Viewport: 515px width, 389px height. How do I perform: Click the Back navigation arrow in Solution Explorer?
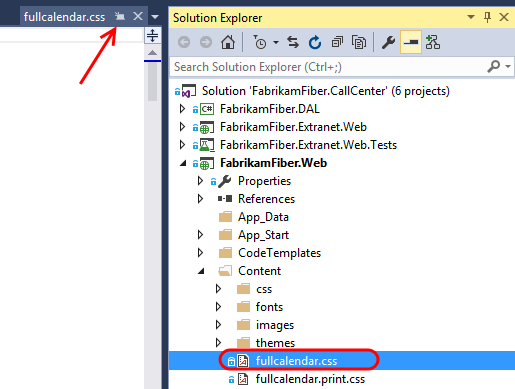(x=184, y=42)
